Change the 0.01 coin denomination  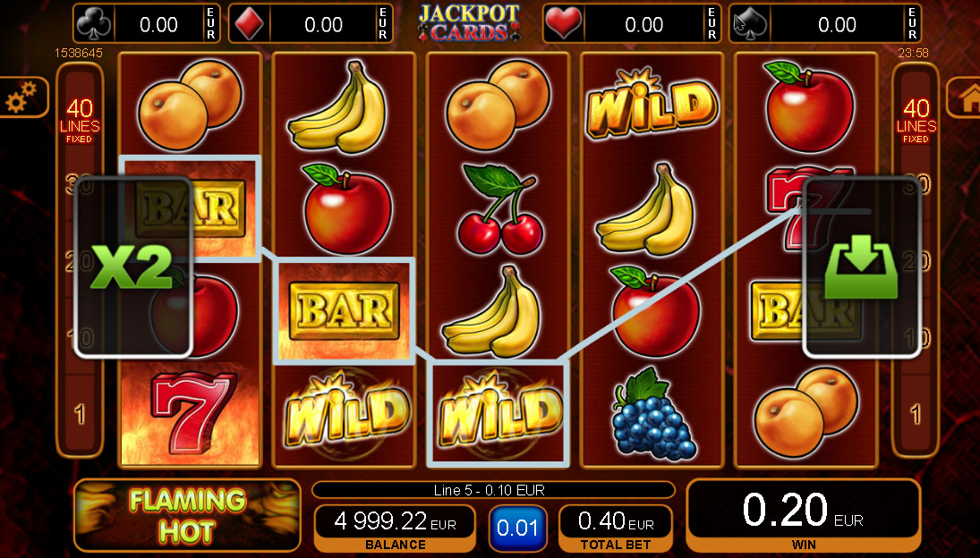pyautogui.click(x=517, y=528)
